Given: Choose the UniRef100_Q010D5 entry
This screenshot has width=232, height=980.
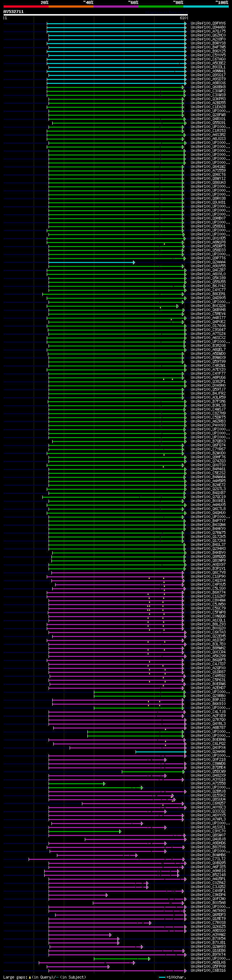Looking at the screenshot, I should coord(208,238).
